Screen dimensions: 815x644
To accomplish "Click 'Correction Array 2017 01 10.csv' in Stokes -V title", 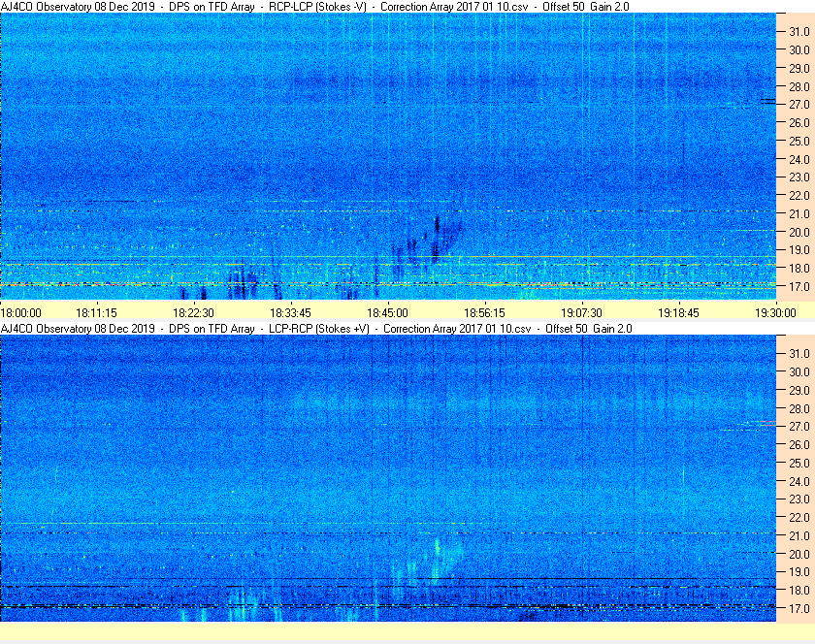I will (x=454, y=7).
